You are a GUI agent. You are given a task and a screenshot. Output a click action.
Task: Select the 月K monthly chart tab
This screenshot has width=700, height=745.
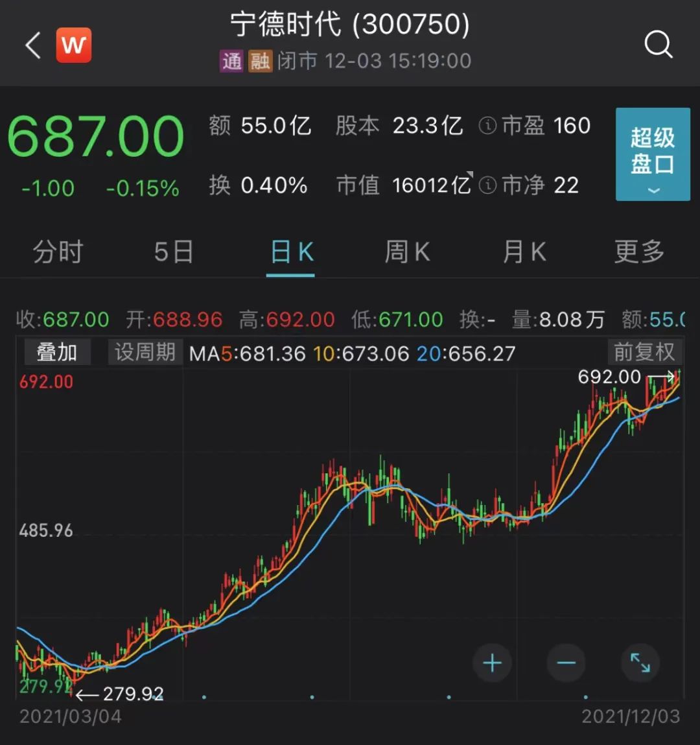click(x=524, y=252)
